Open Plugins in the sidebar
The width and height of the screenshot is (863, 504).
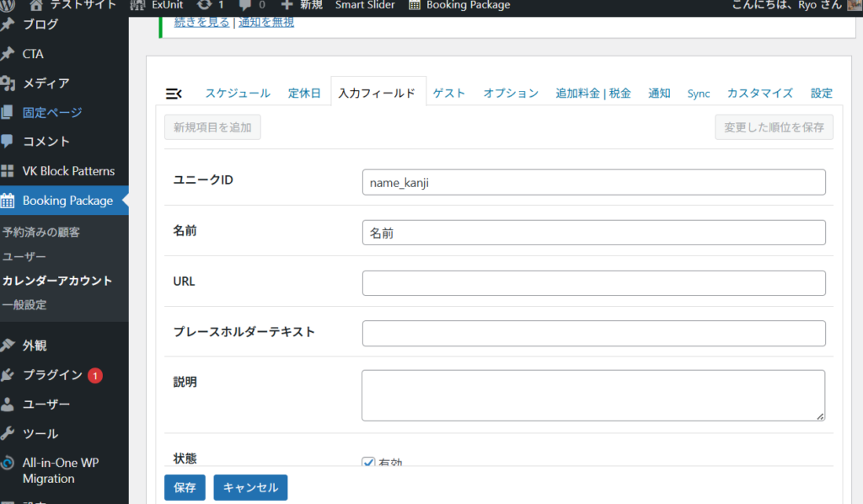[x=52, y=375]
